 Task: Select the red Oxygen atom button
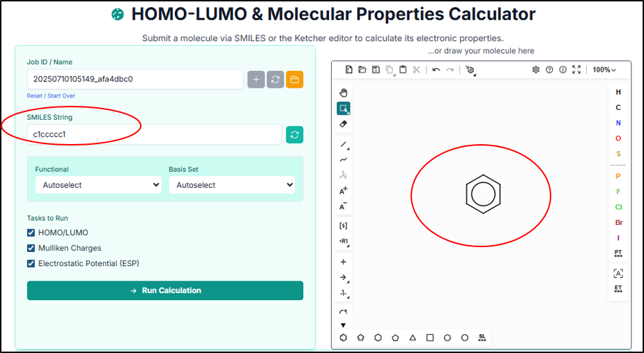point(618,139)
